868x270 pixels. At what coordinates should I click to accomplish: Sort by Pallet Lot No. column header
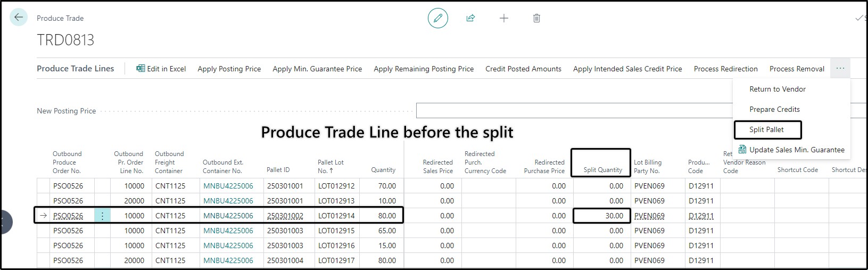click(330, 166)
